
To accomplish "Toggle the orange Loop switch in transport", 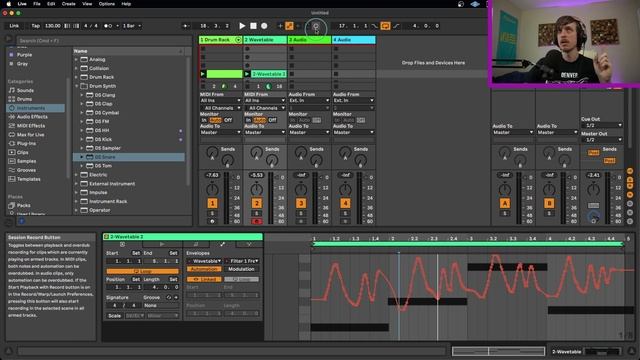I will 385,26.
